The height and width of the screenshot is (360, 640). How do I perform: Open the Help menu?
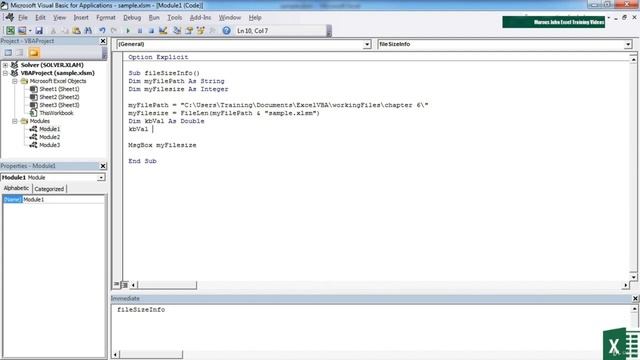(x=255, y=18)
